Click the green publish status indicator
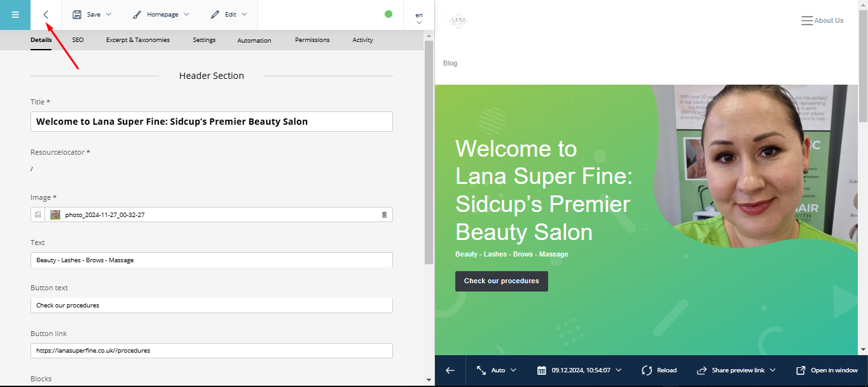868x387 pixels. coord(389,14)
